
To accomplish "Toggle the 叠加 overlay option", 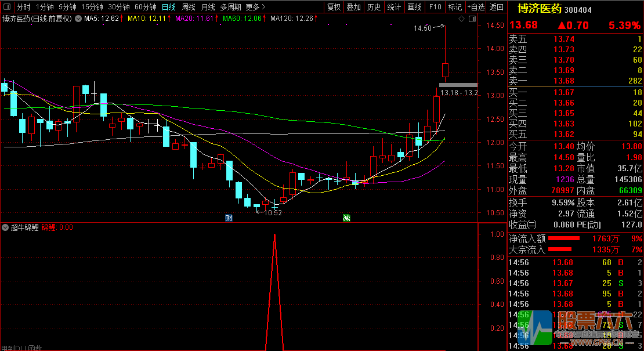I will point(353,8).
